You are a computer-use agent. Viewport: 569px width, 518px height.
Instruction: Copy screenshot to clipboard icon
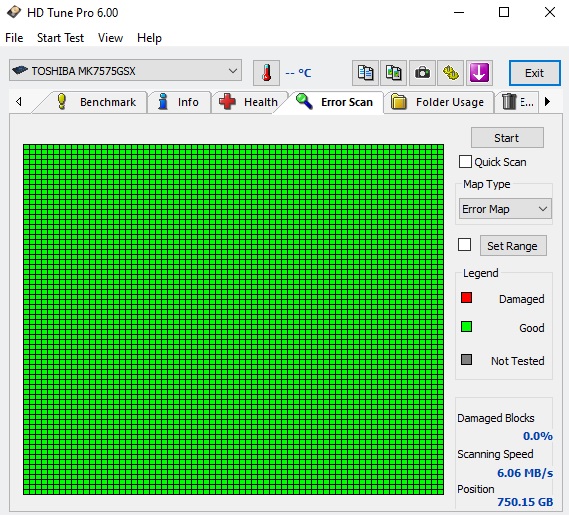click(393, 73)
